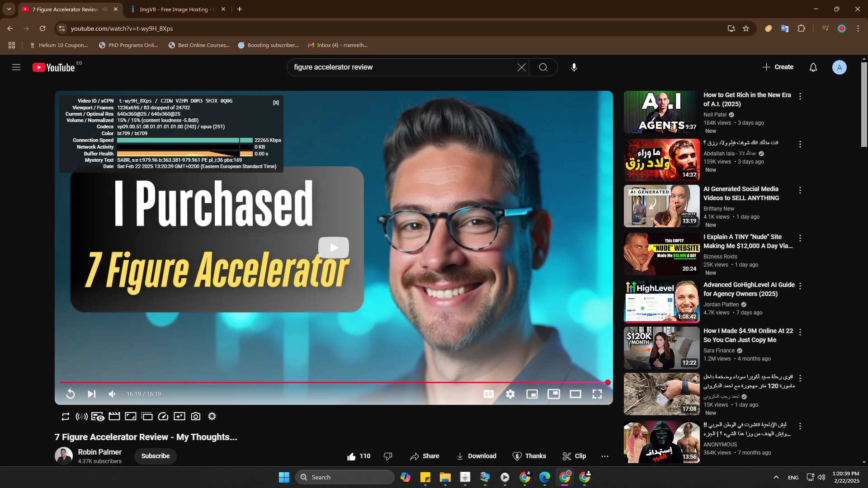The width and height of the screenshot is (868, 488).
Task: Click the Download button
Action: 476,456
